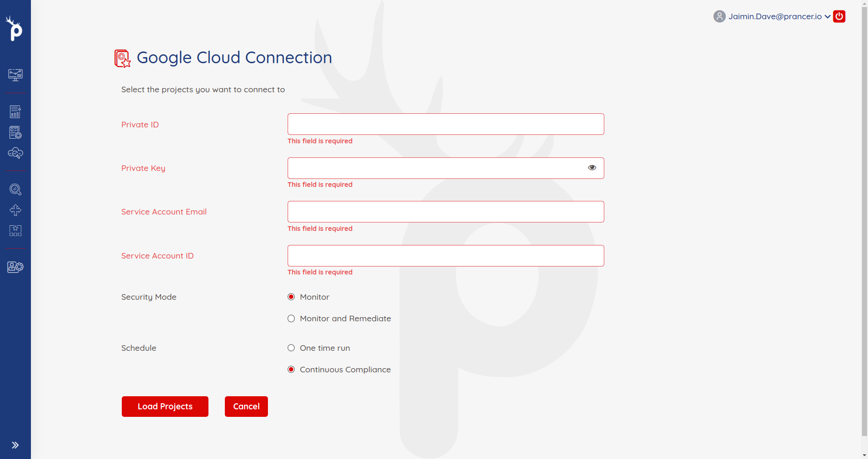Open the dashboard monitor icon in sidebar
This screenshot has height=459, width=868.
(x=15, y=75)
